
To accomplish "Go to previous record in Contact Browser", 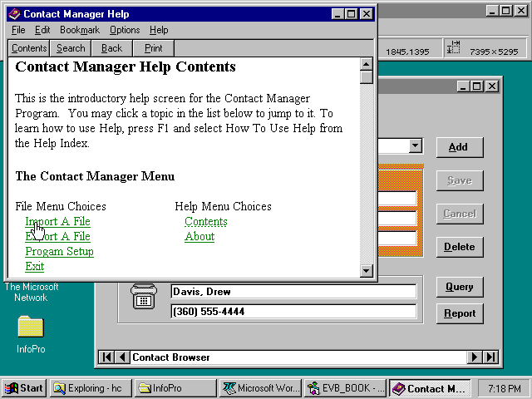I will (122, 357).
